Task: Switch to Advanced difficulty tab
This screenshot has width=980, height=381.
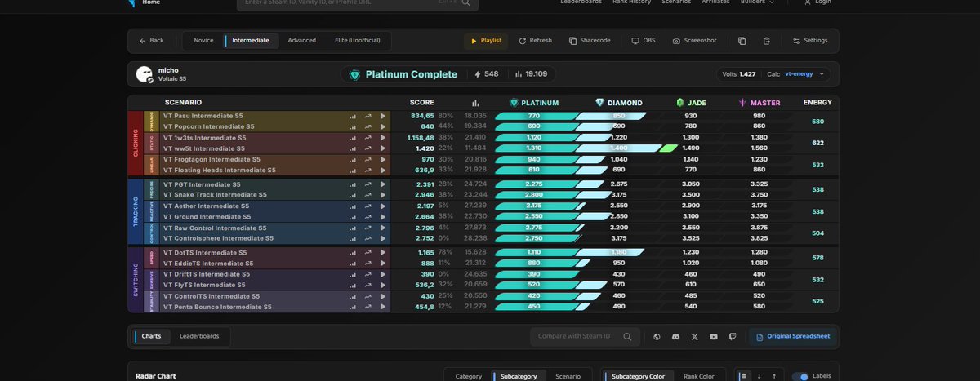Action: [301, 41]
